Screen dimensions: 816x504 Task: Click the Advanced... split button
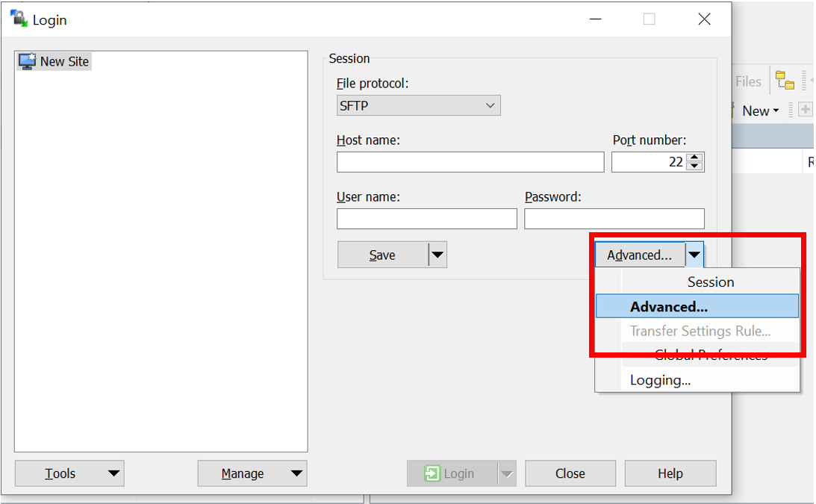tap(639, 255)
